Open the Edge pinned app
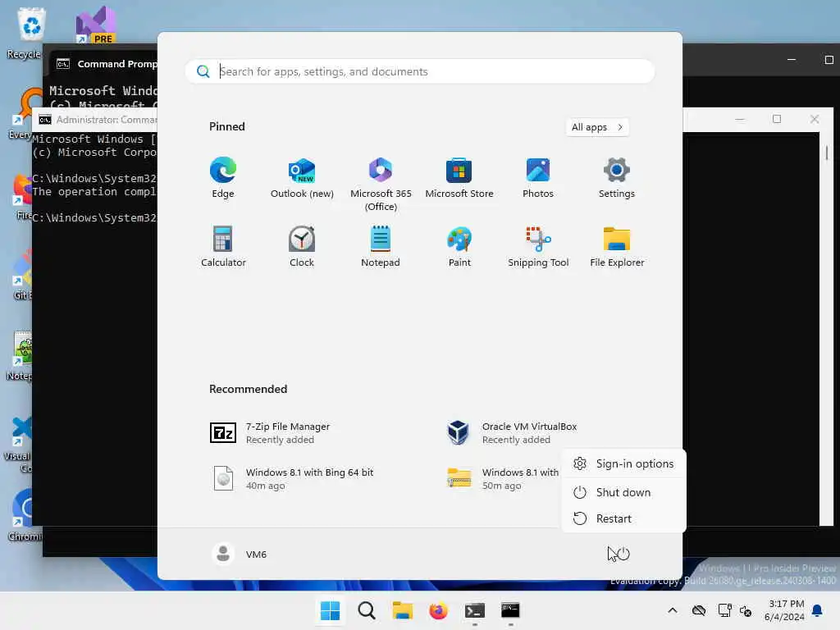The width and height of the screenshot is (840, 630). tap(223, 178)
